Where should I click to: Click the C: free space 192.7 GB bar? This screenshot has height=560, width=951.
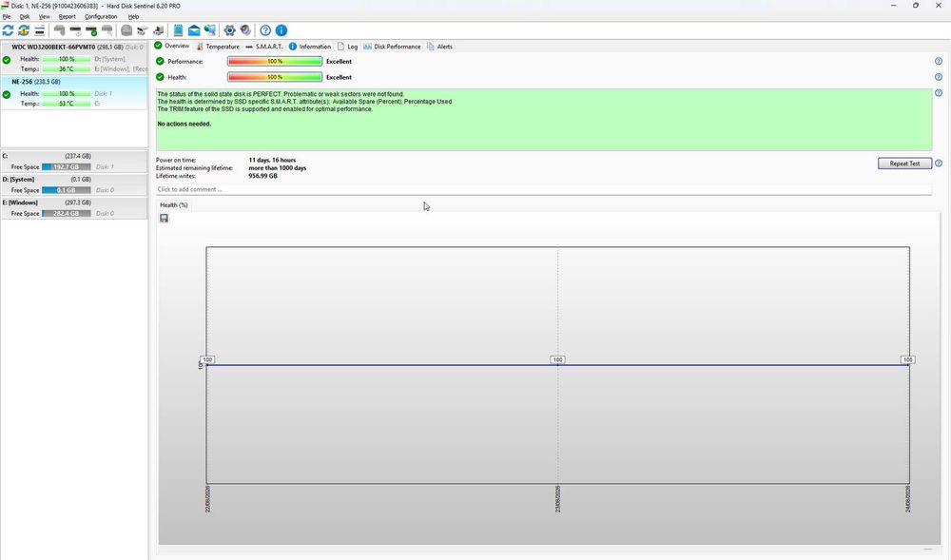67,166
